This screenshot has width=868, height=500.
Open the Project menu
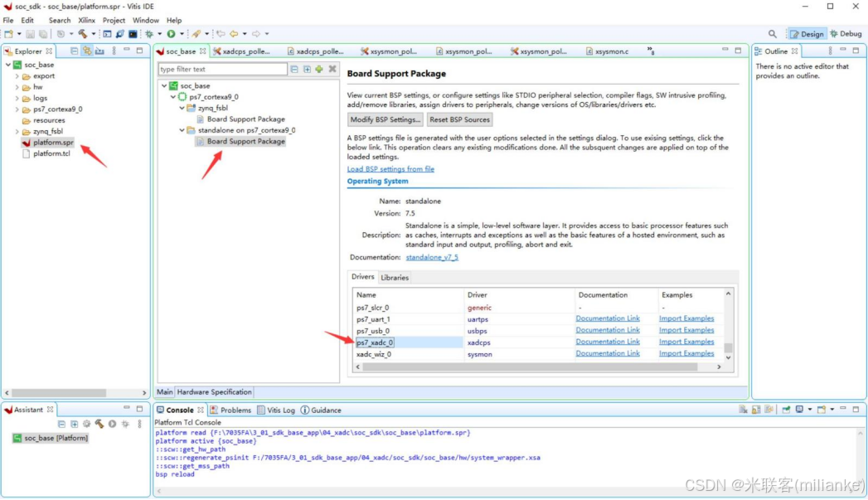tap(114, 20)
